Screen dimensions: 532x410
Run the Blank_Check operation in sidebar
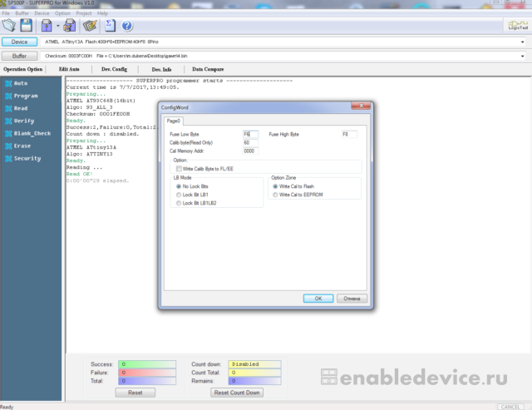click(x=28, y=133)
